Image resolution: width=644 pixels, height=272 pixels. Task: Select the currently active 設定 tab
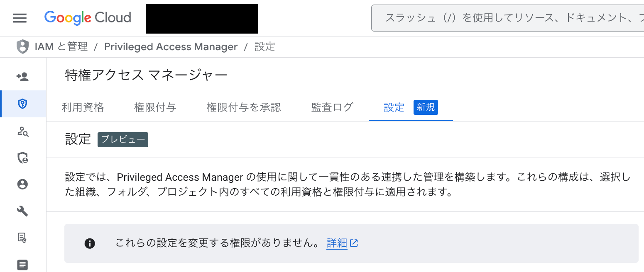click(x=394, y=107)
